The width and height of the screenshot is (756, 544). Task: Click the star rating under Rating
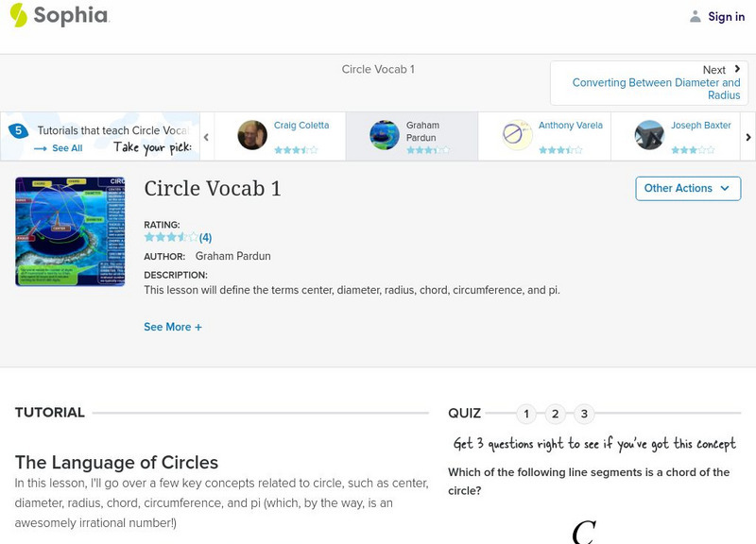click(x=170, y=237)
